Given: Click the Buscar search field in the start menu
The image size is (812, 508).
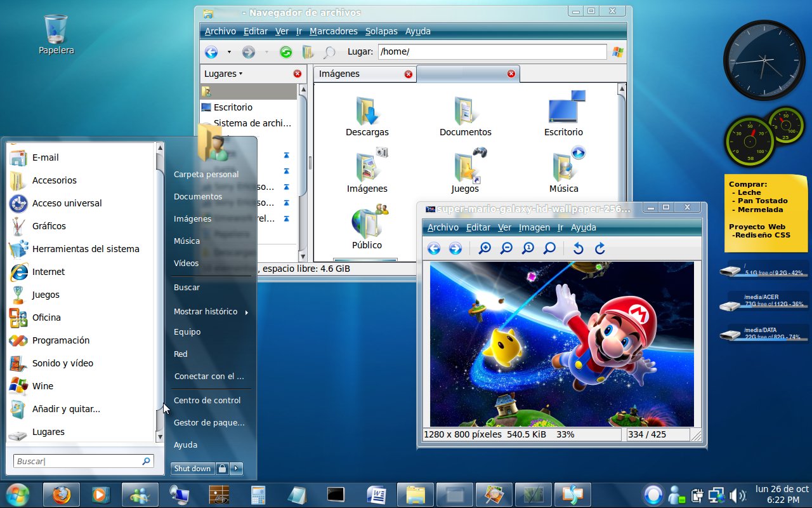Looking at the screenshot, I should [83, 462].
